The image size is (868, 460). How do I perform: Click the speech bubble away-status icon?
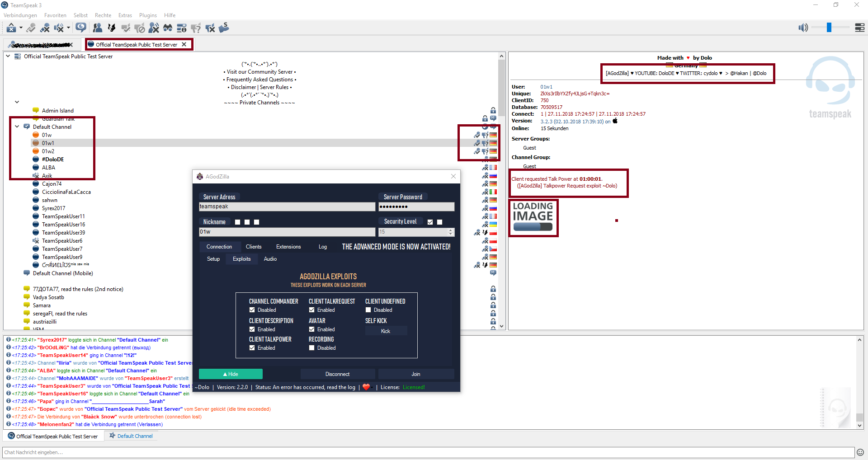pos(81,28)
